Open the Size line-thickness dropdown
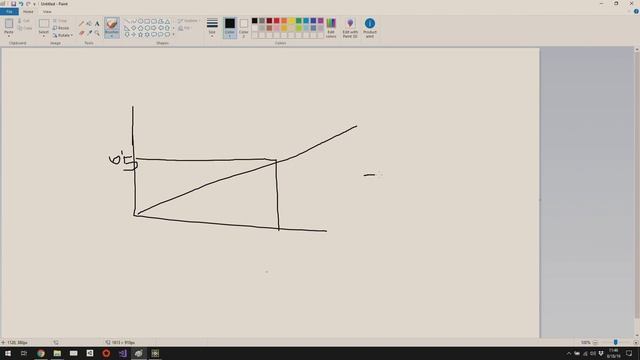 pos(212,28)
